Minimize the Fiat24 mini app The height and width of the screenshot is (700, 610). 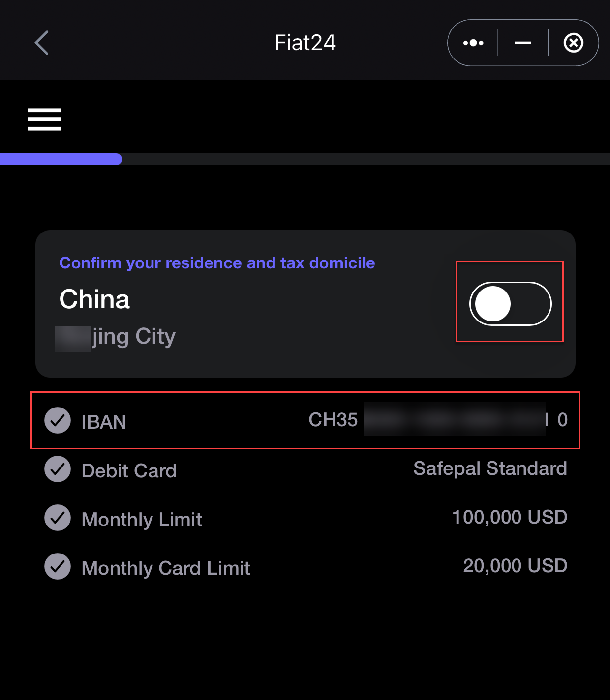(x=523, y=43)
